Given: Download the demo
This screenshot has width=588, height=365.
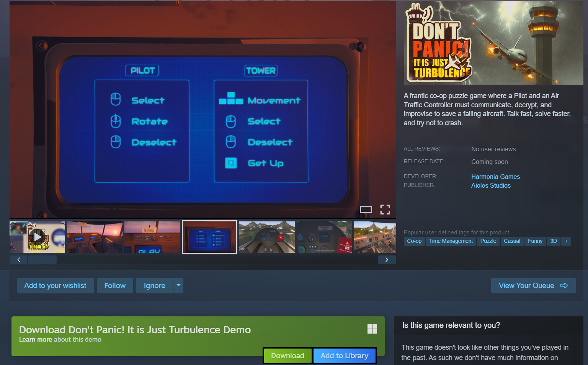Looking at the screenshot, I should [287, 356].
